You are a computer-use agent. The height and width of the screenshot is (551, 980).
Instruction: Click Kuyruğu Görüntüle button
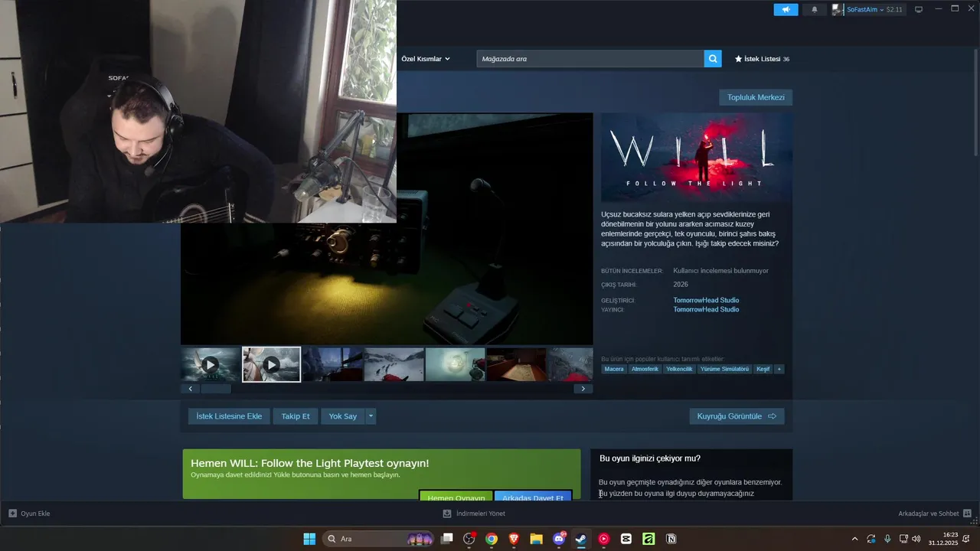737,416
